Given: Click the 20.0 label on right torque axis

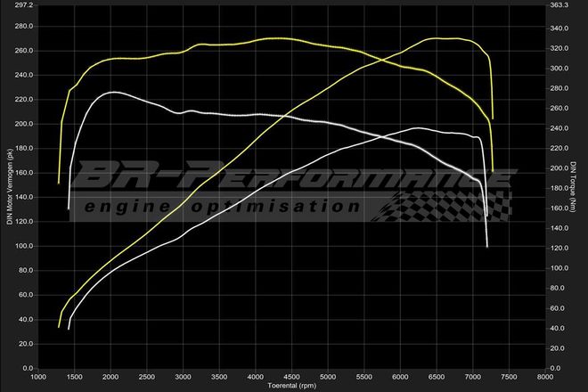Looking at the screenshot, I should tap(560, 347).
